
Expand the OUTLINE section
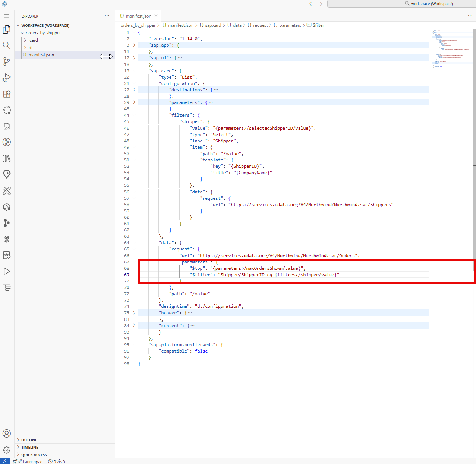[x=29, y=440]
